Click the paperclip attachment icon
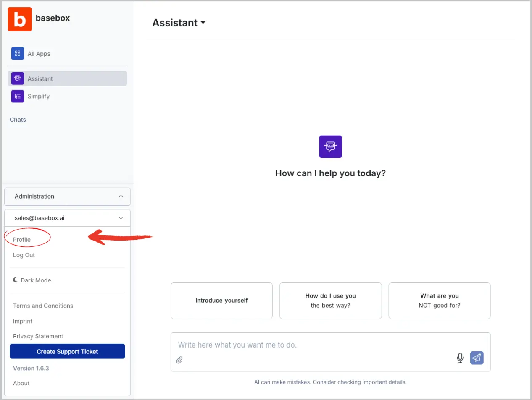The height and width of the screenshot is (400, 532). [x=179, y=360]
